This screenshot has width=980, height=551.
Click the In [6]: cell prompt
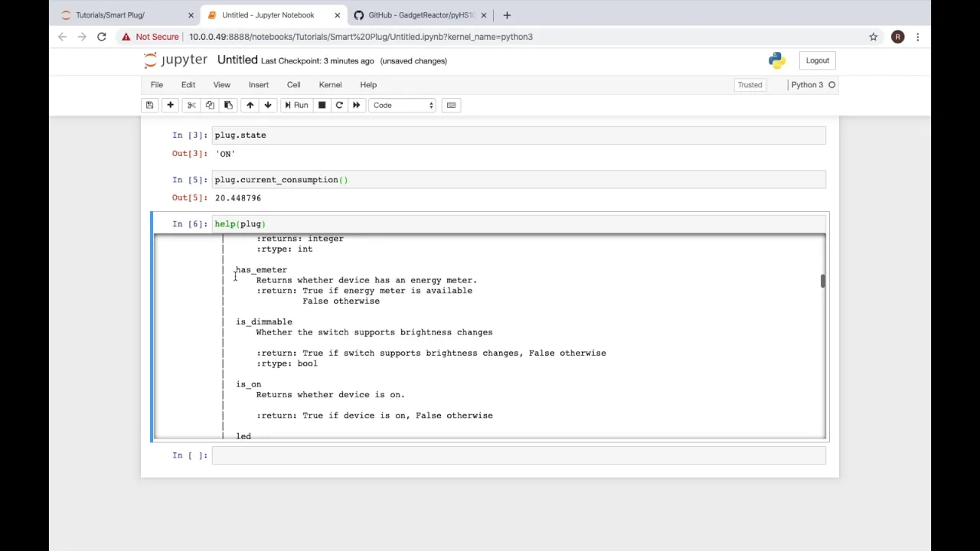189,224
